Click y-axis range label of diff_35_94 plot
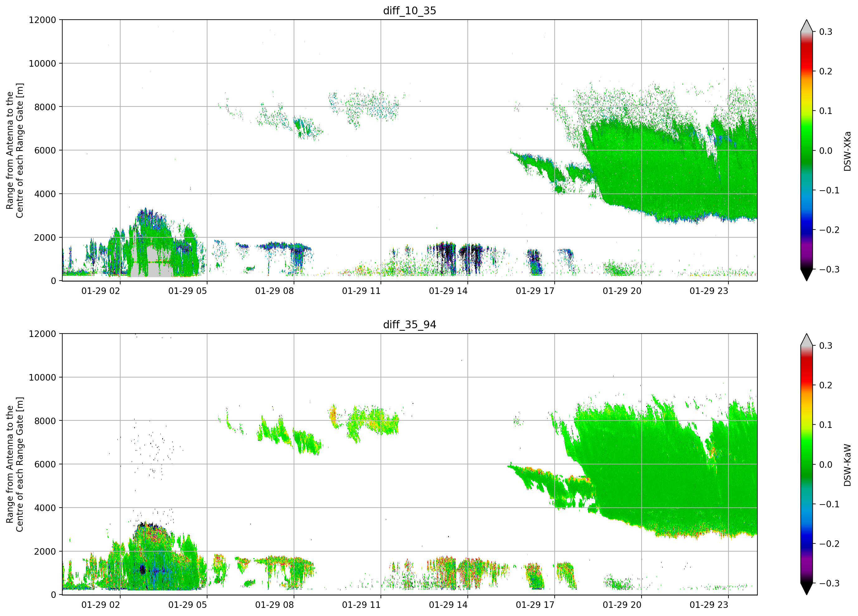 click(x=15, y=464)
